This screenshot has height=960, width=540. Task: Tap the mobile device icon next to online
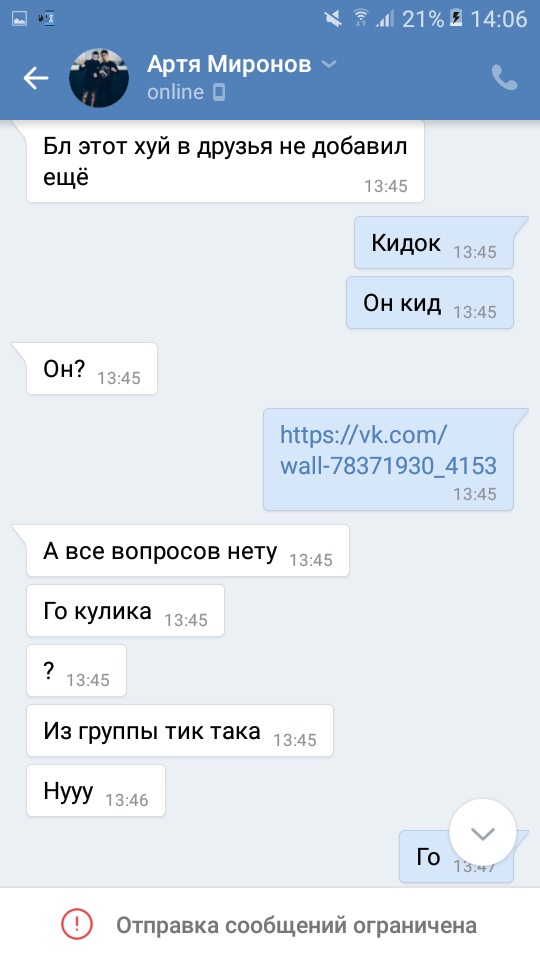(219, 92)
